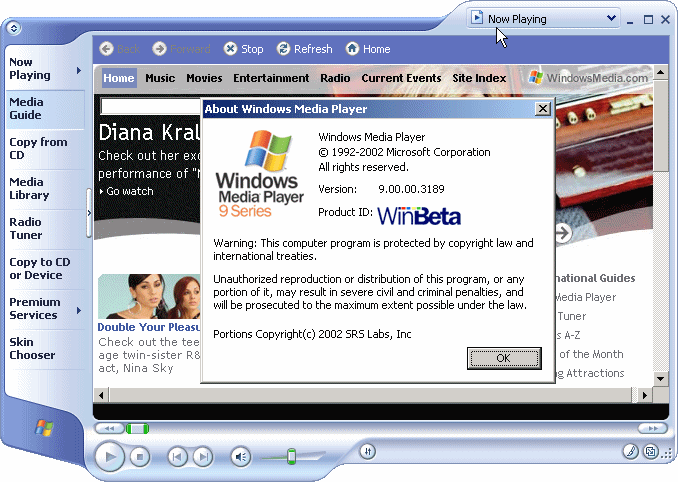Open the Now Playing feature

pyautogui.click(x=30, y=69)
